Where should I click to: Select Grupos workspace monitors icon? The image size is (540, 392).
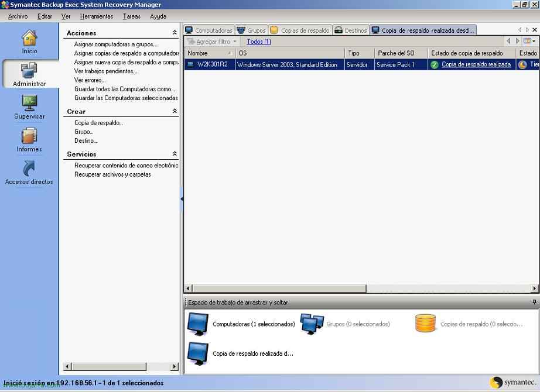[x=312, y=324]
